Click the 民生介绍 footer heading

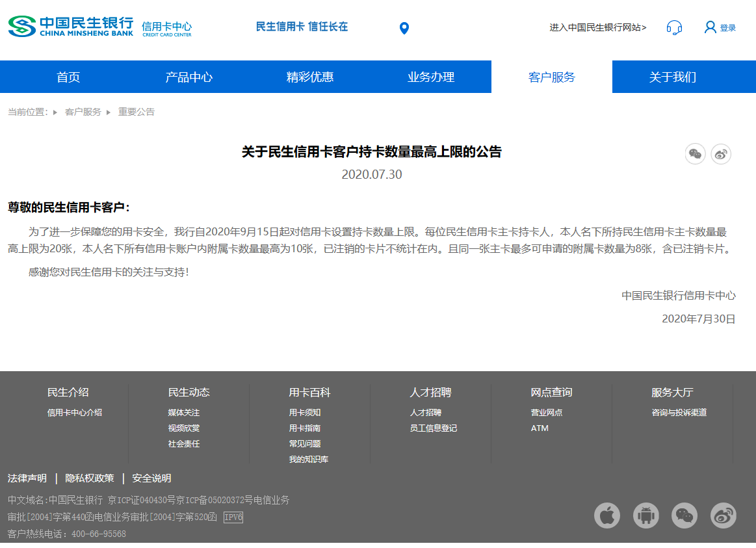pyautogui.click(x=68, y=393)
